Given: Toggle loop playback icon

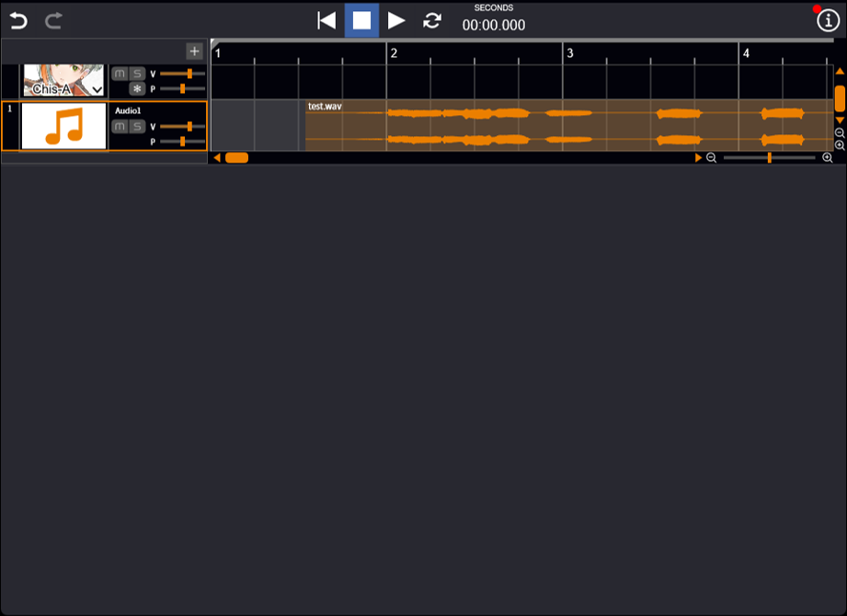Looking at the screenshot, I should [432, 20].
